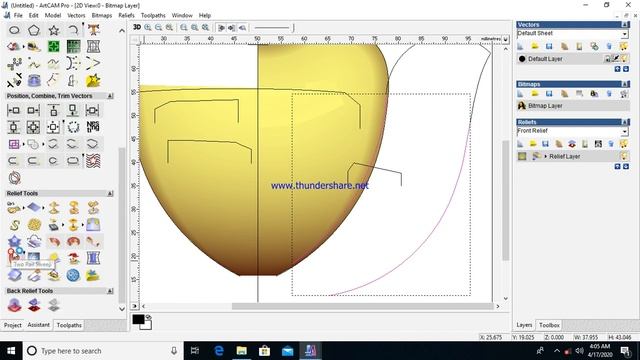Click the Align Right vectors icon
This screenshot has height=360, width=640.
(33, 110)
